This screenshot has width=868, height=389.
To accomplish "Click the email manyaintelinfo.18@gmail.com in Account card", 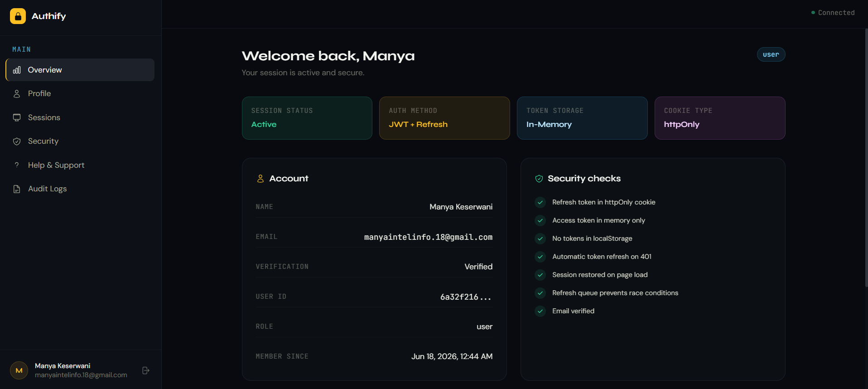I will click(x=428, y=237).
